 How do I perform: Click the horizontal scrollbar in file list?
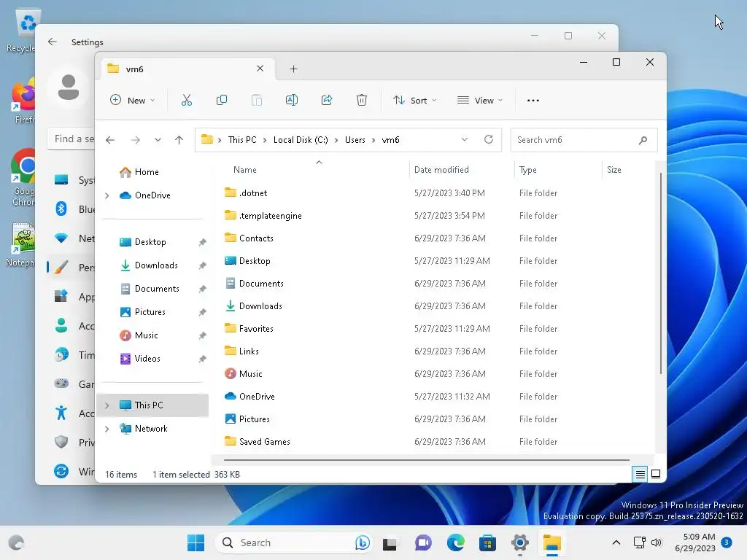point(426,460)
